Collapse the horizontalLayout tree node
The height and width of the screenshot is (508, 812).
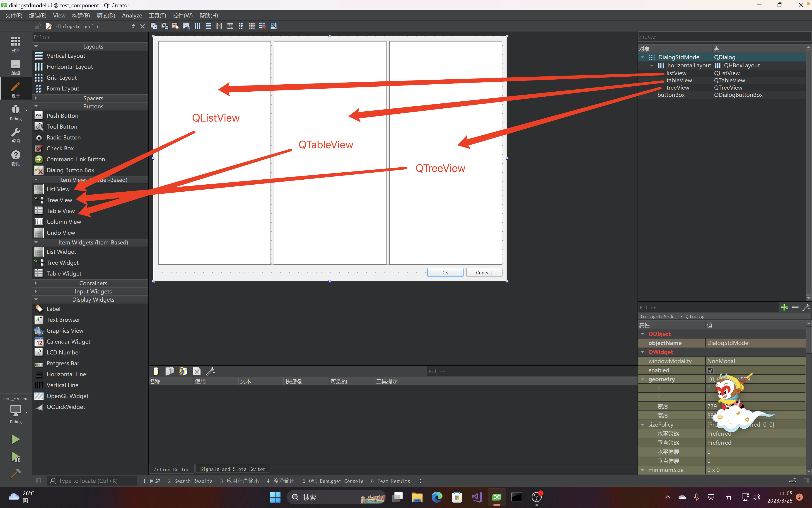[652, 66]
